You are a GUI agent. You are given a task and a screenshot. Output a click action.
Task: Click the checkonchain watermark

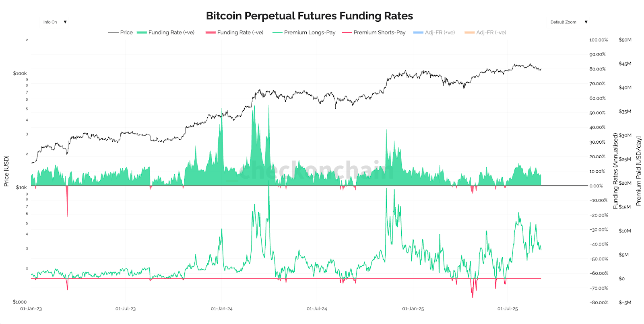(310, 170)
